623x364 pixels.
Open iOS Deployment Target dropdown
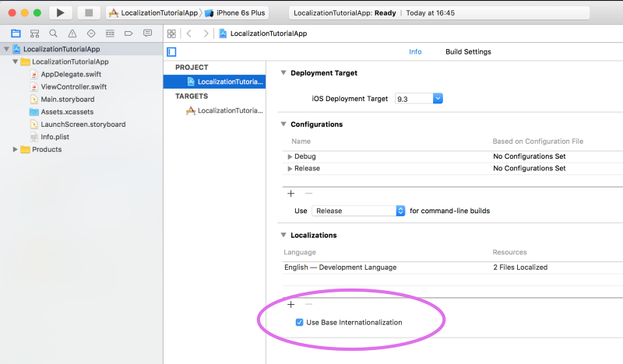click(438, 99)
